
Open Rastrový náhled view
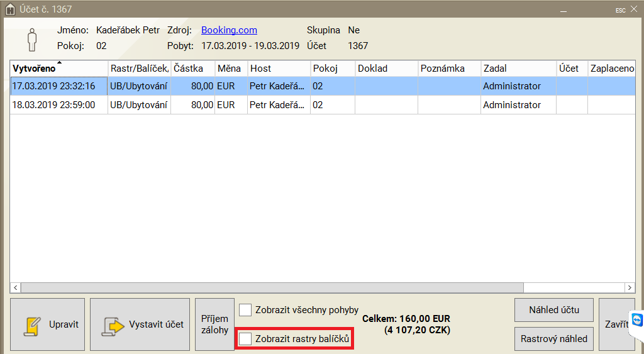pos(553,339)
